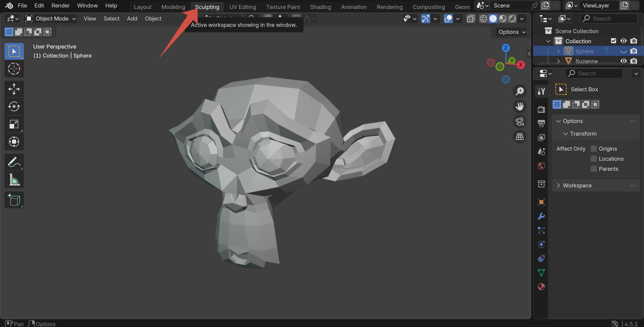Viewport: 644px width, 327px height.
Task: Open the Object Mode dropdown
Action: [50, 19]
